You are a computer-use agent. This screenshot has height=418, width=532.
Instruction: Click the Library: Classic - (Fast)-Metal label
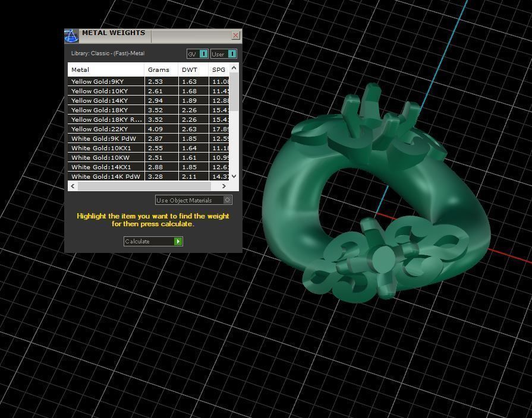pos(108,53)
